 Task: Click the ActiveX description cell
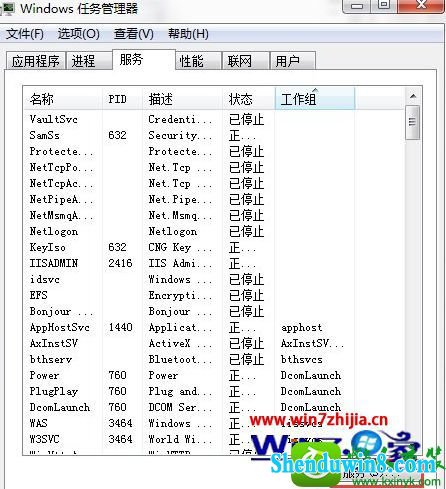pos(180,343)
